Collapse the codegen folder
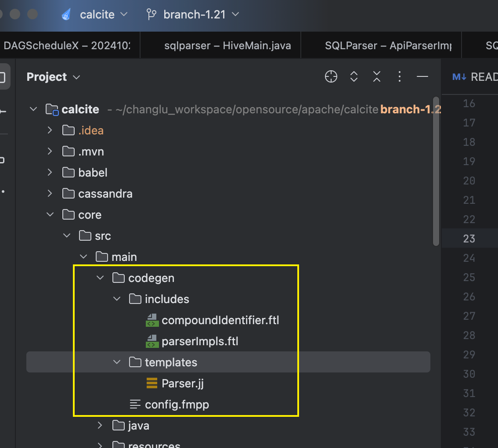The height and width of the screenshot is (448, 498). 100,278
